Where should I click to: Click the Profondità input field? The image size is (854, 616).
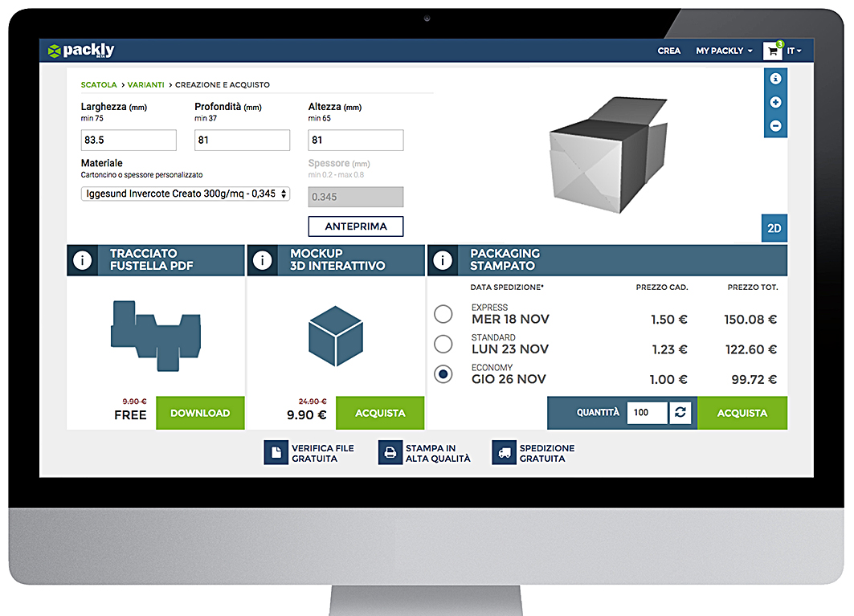pos(243,140)
